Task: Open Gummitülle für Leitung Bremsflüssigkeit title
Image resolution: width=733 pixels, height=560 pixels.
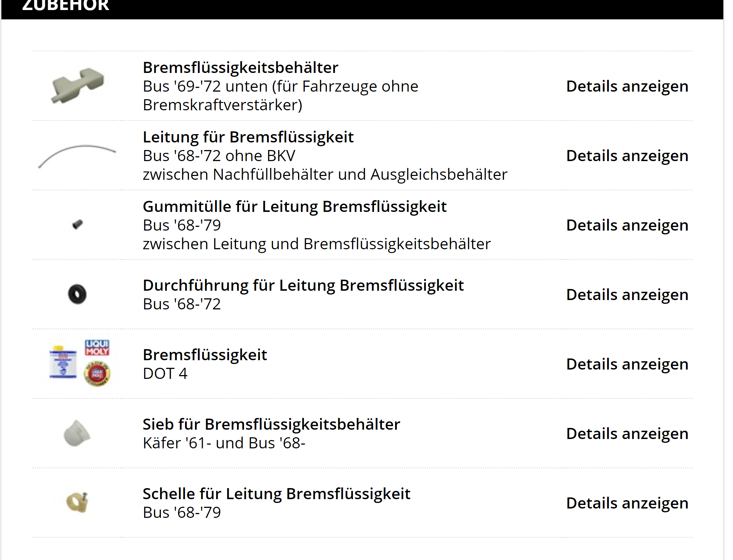Action: pos(294,206)
